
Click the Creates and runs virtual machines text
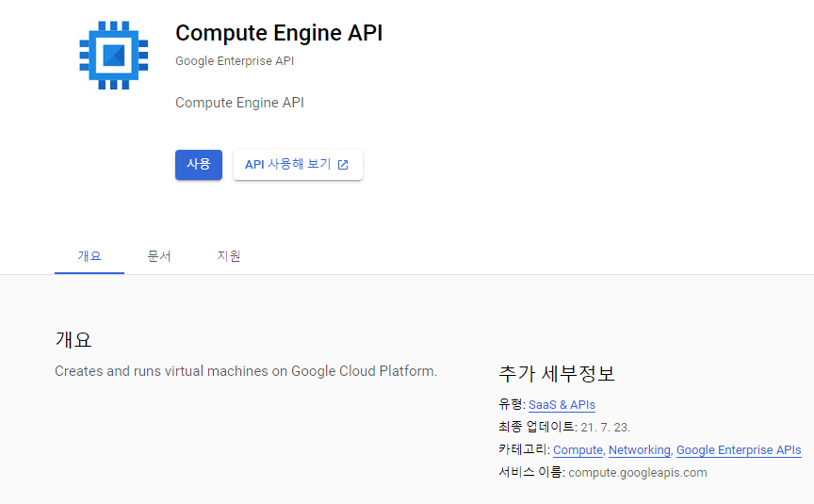(246, 371)
